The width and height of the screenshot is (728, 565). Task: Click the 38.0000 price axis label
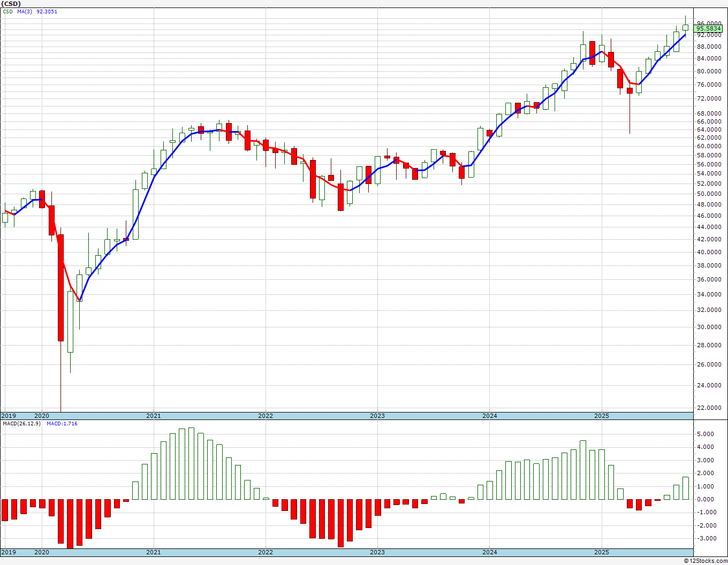tap(710, 265)
